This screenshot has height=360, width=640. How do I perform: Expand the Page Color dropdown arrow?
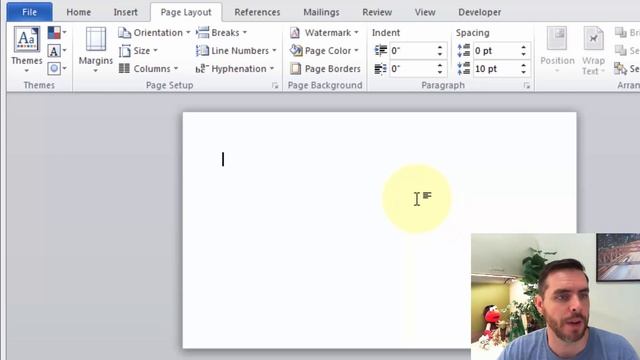[x=356, y=51]
